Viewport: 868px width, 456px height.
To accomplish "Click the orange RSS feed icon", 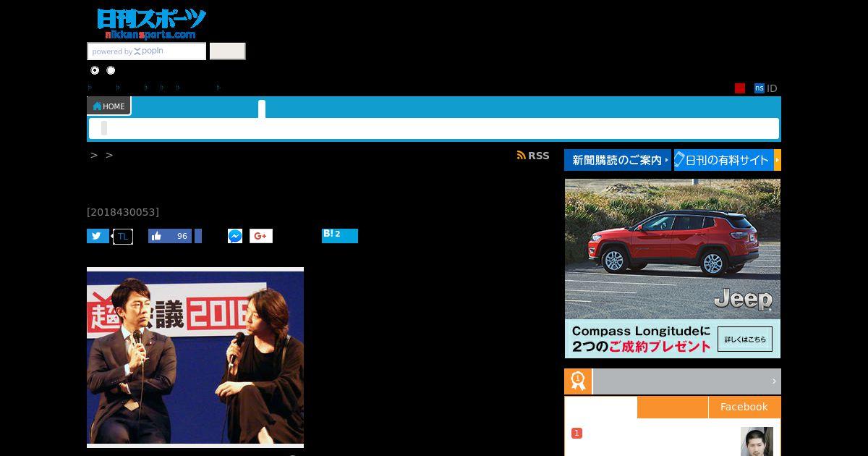I will [x=521, y=156].
